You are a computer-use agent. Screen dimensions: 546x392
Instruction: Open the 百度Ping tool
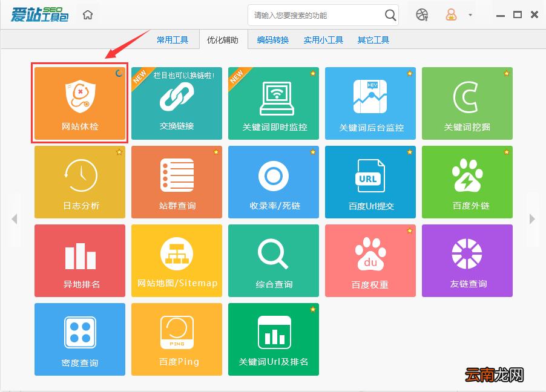[177, 339]
